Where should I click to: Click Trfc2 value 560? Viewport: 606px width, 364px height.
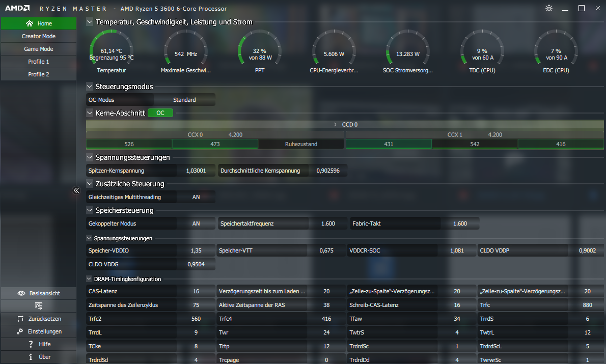(x=196, y=319)
